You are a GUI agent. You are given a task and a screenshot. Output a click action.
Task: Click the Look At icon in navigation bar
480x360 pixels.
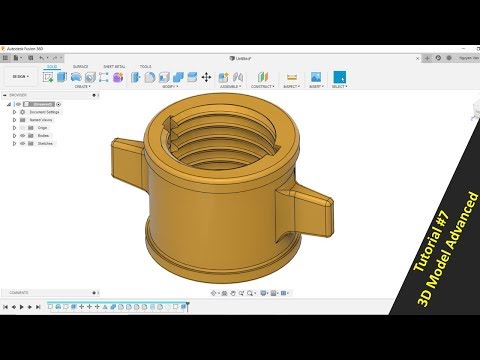224,293
